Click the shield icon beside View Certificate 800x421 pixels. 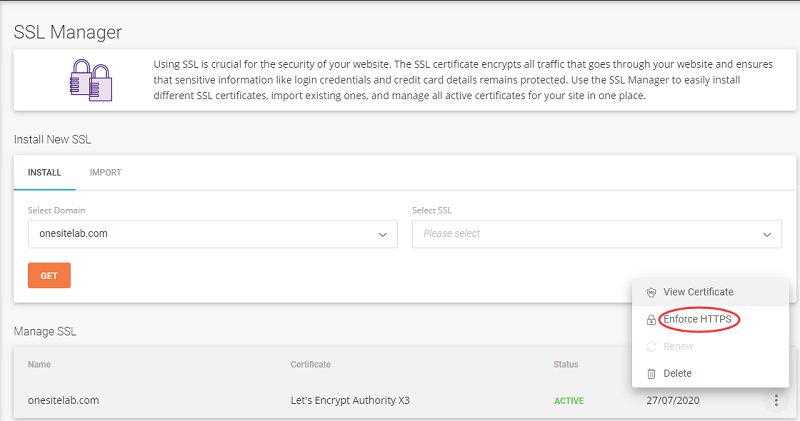[651, 292]
